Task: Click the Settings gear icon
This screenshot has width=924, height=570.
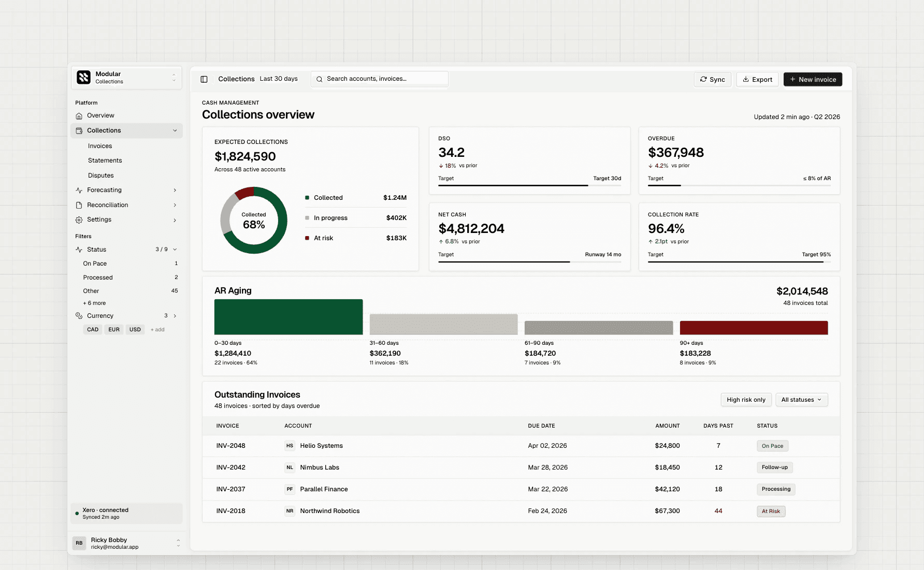Action: point(79,220)
